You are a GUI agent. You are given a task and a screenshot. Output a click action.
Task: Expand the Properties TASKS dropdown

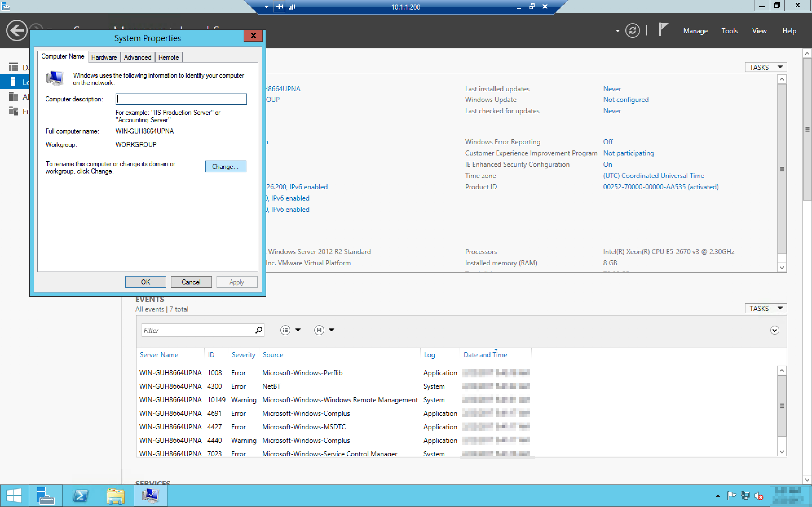click(765, 67)
